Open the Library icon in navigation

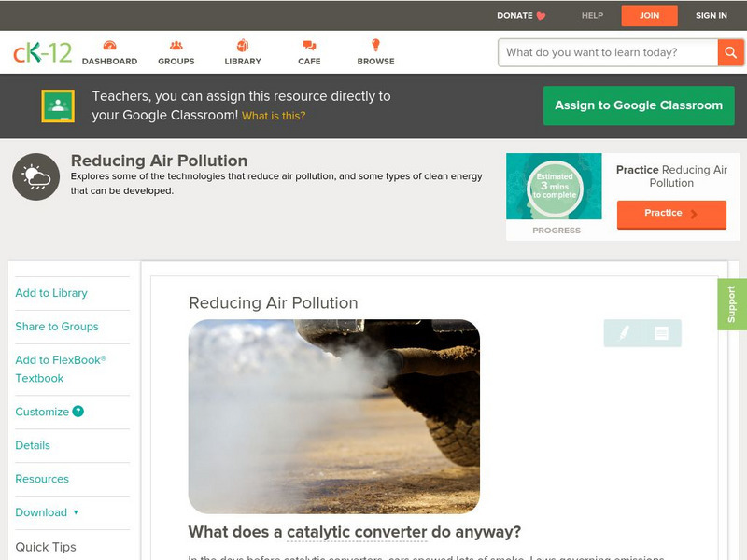coord(243,46)
